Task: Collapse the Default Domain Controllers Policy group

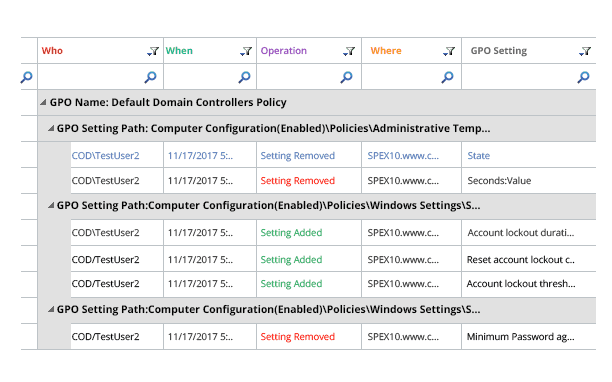Action: pos(43,102)
